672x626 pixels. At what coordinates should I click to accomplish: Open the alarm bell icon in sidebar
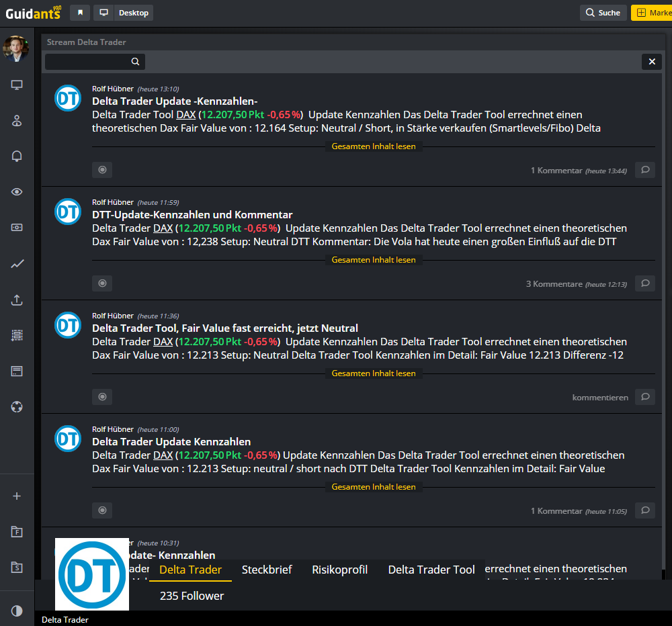(17, 156)
